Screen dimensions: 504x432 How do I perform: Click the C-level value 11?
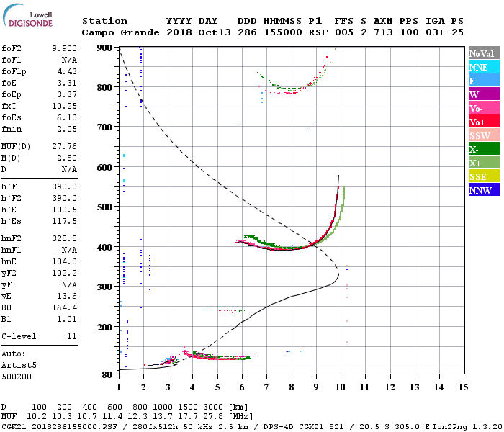(x=72, y=336)
